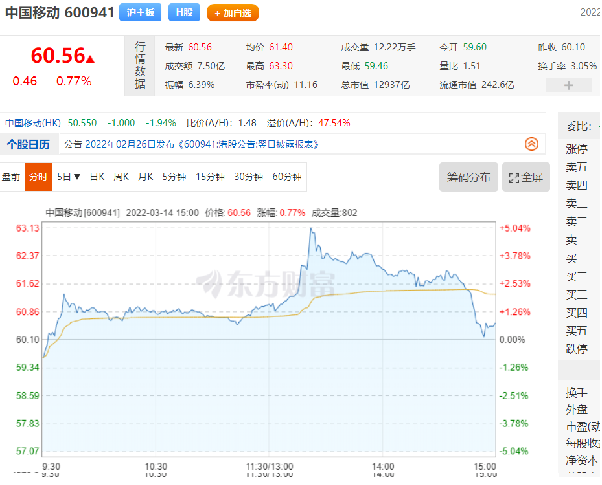Select the 60分钟 interval tab
The width and height of the screenshot is (602, 485).
[286, 177]
